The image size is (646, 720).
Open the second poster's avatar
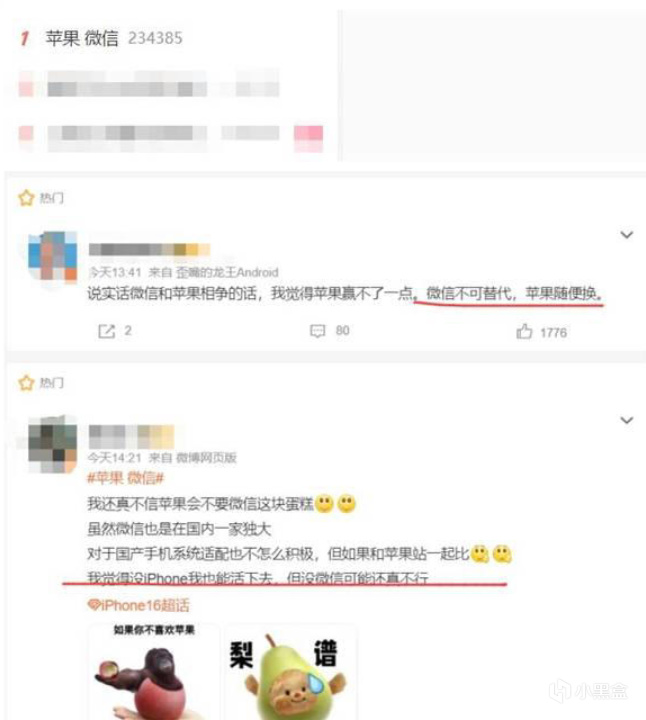pos(52,444)
